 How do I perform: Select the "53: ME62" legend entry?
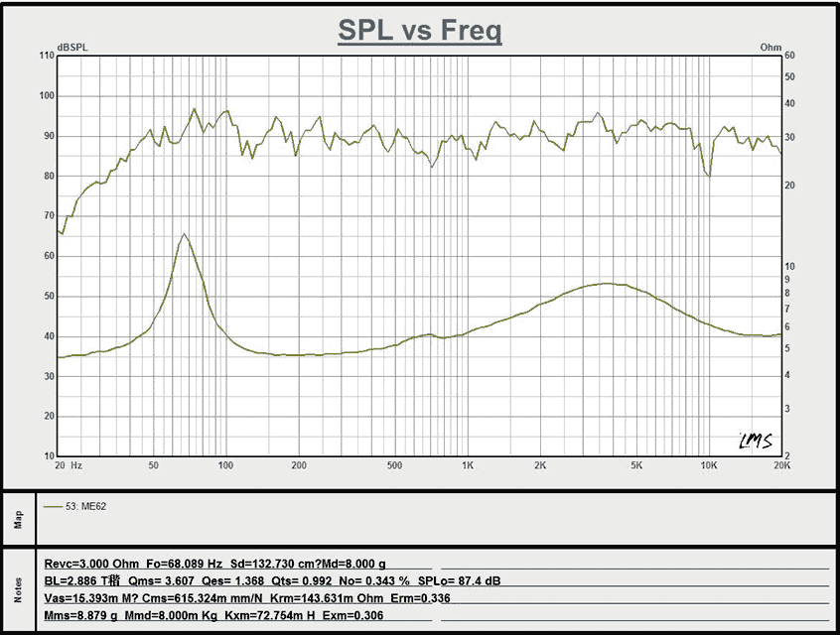(85, 506)
